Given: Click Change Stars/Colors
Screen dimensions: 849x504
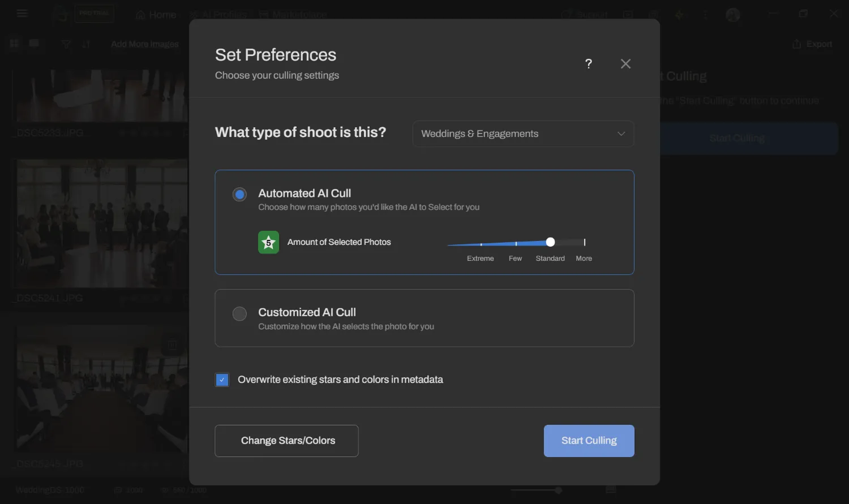Looking at the screenshot, I should coord(286,441).
